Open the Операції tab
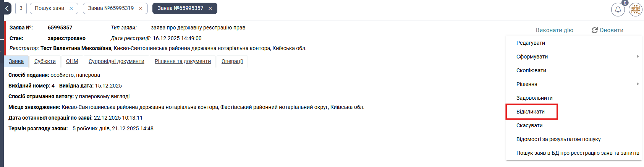Screen dimensions: 644x167 tap(232, 61)
